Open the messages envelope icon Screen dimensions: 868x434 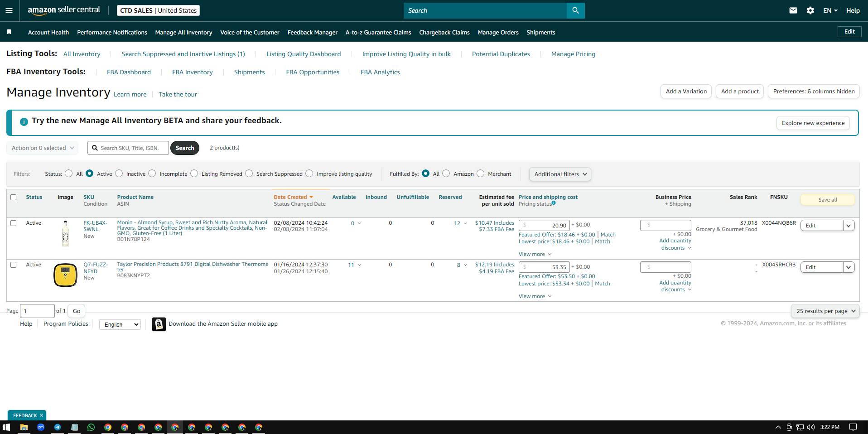tap(793, 10)
